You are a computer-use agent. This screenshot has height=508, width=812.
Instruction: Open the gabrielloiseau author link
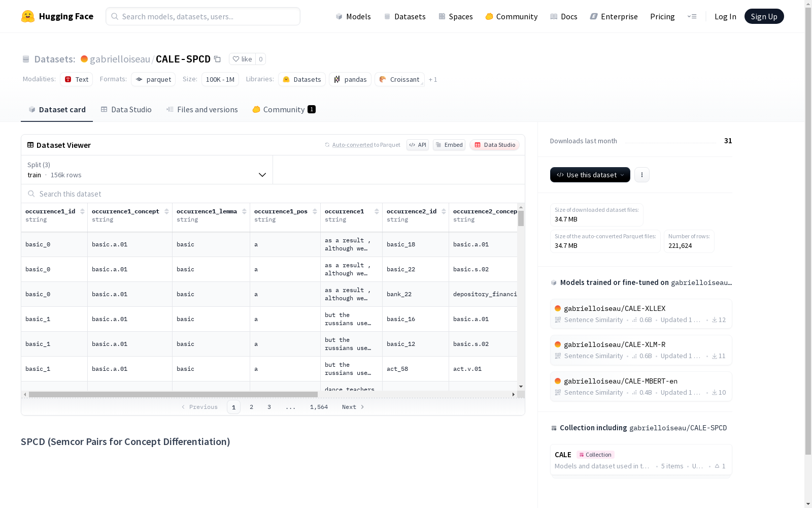click(x=120, y=59)
